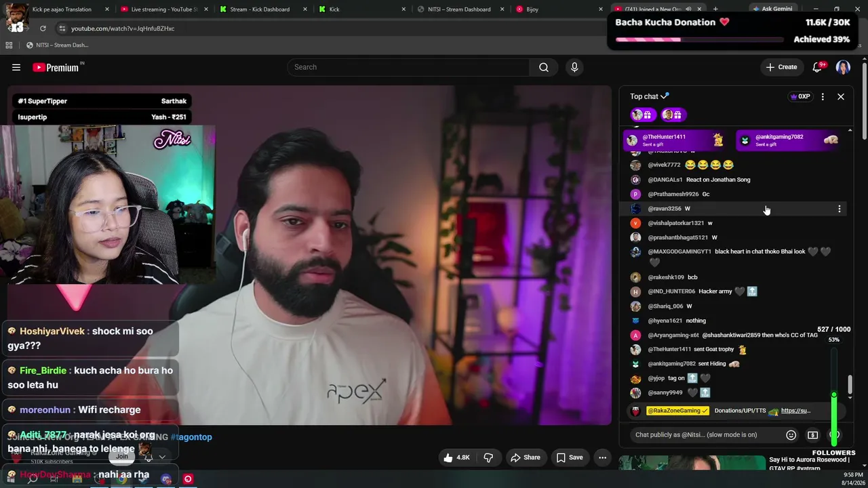
Task: Open the red record app in taskbar
Action: [x=188, y=479]
